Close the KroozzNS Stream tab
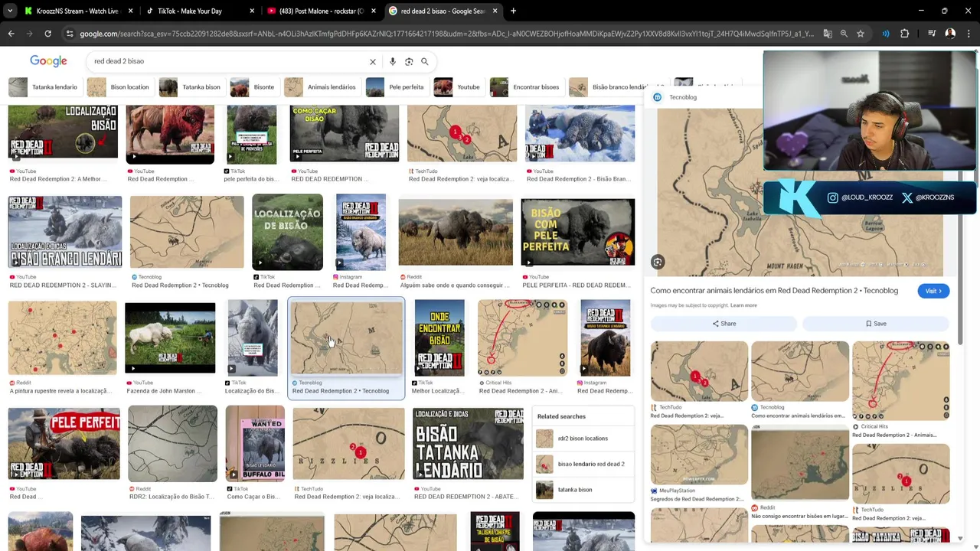The height and width of the screenshot is (551, 980). coord(130,11)
